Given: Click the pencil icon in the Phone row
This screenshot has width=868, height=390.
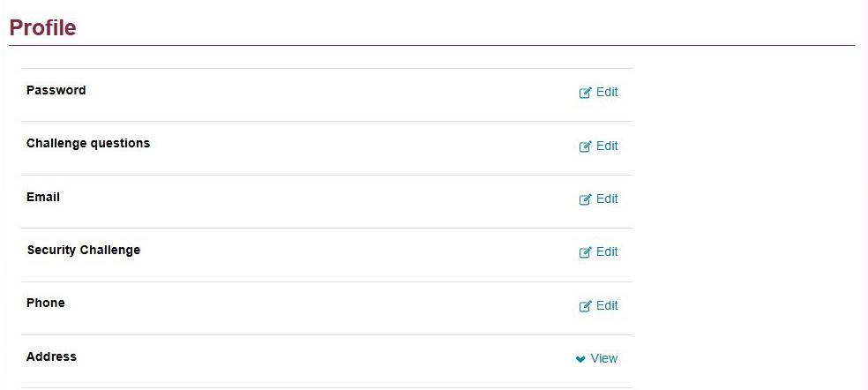Looking at the screenshot, I should coord(585,306).
